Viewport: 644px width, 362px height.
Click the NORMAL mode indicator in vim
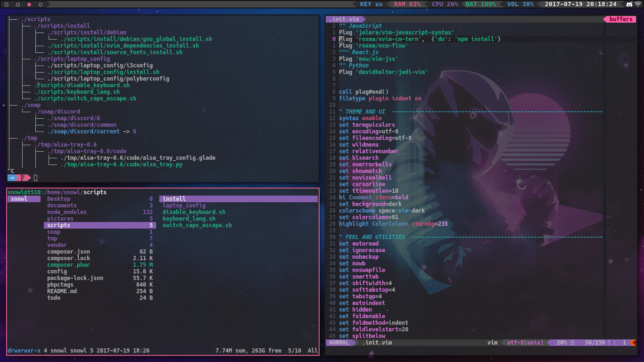click(339, 343)
